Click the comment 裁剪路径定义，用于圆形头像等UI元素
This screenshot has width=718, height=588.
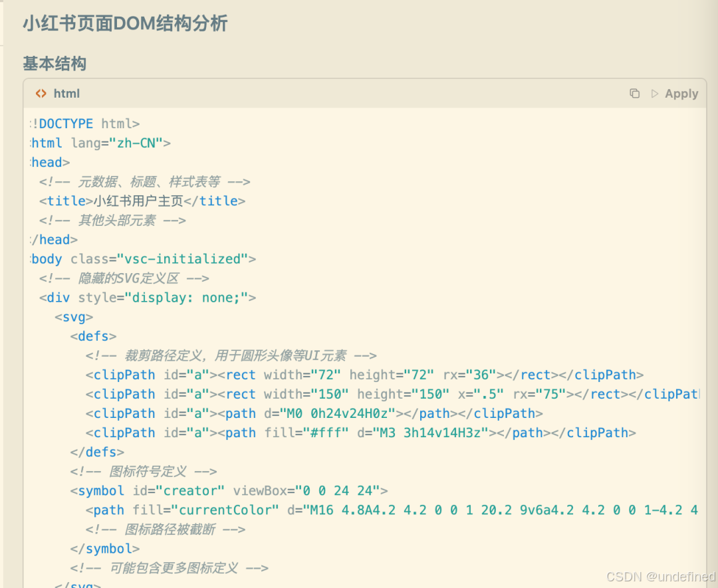[231, 355]
